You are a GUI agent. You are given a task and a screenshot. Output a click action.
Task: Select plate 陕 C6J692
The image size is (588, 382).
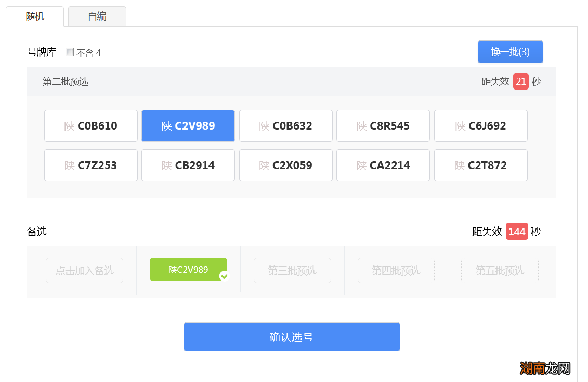click(481, 126)
